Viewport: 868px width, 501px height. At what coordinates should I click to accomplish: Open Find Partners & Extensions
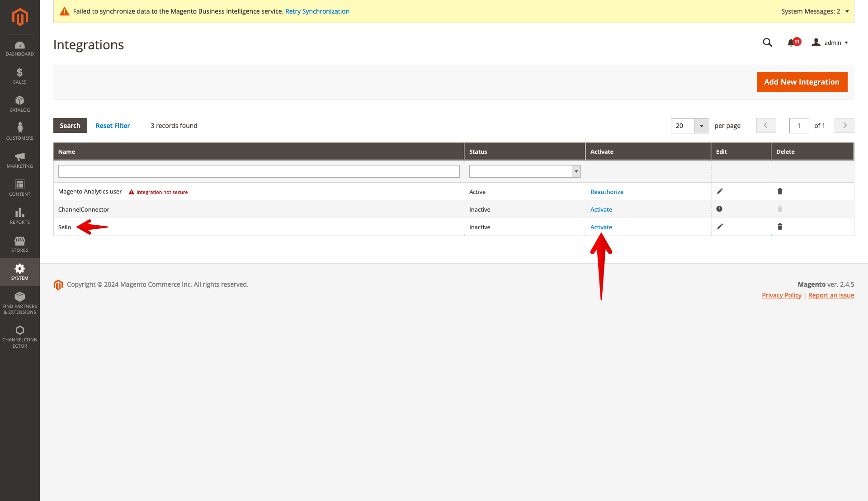click(x=20, y=303)
